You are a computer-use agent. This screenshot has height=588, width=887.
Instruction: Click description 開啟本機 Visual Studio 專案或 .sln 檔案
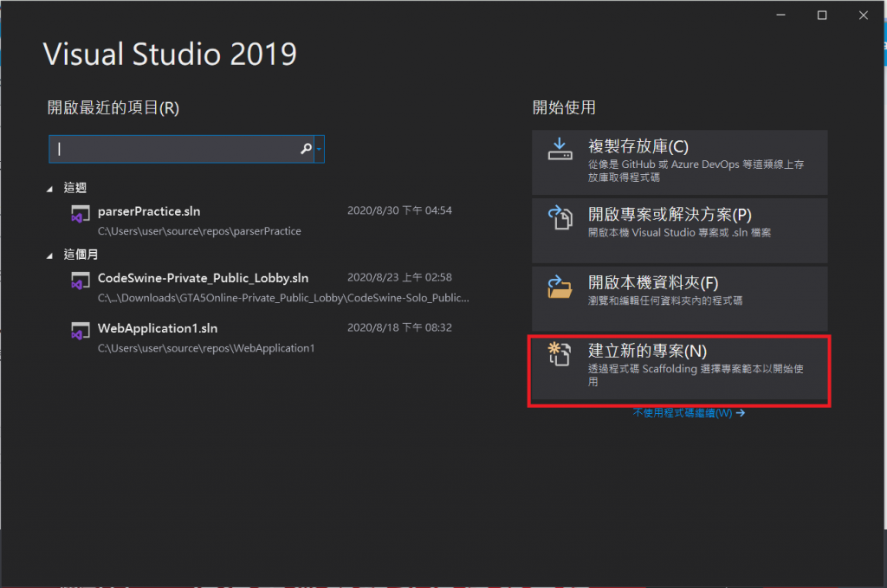[x=679, y=232]
